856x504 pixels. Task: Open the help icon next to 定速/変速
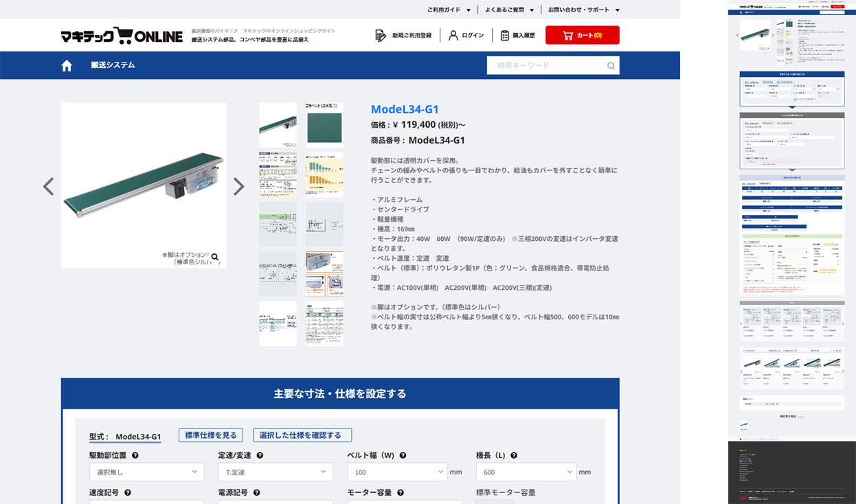coord(260,455)
